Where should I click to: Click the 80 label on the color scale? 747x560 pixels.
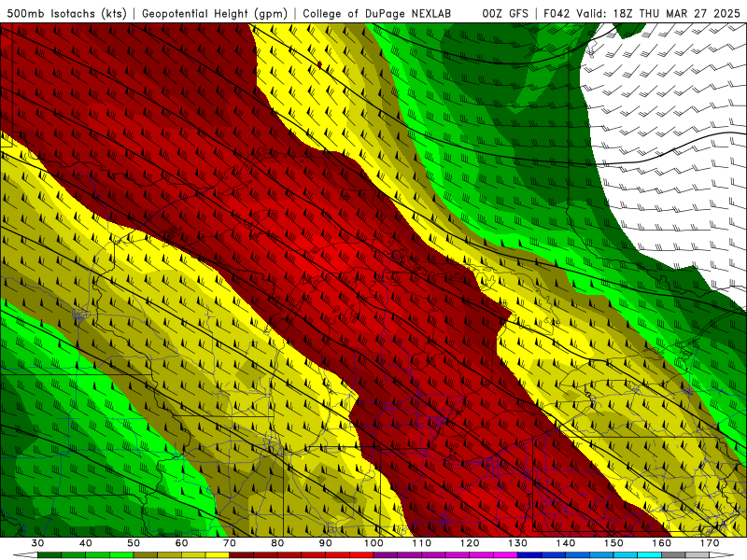(x=277, y=543)
